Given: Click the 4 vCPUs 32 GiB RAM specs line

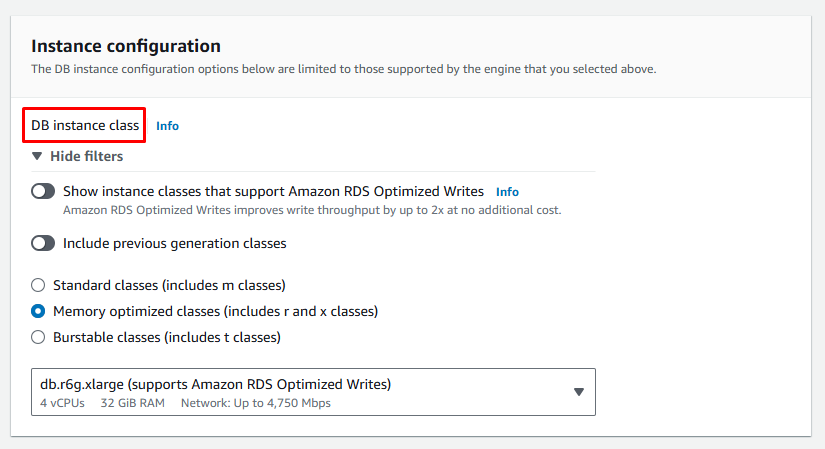Looking at the screenshot, I should [x=185, y=403].
